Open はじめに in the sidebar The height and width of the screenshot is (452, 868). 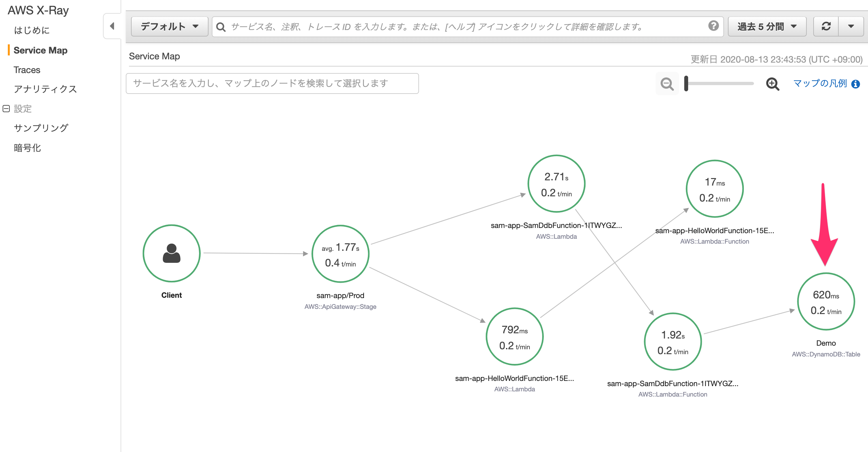tap(32, 30)
